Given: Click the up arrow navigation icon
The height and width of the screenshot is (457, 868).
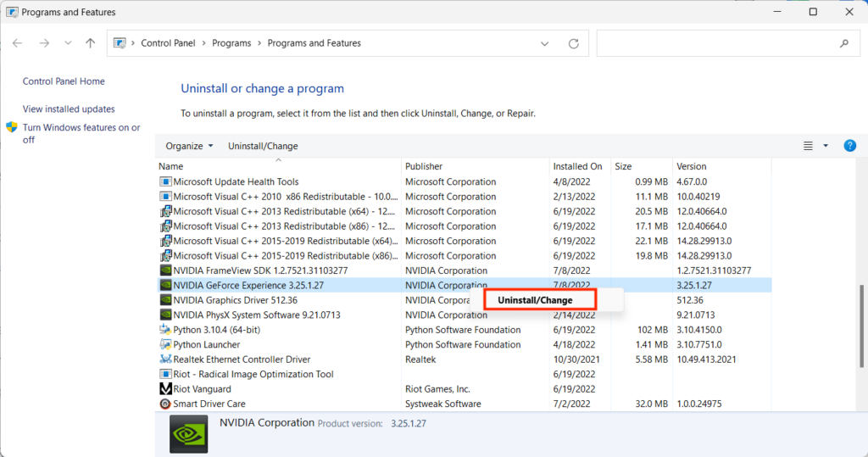Looking at the screenshot, I should tap(91, 43).
